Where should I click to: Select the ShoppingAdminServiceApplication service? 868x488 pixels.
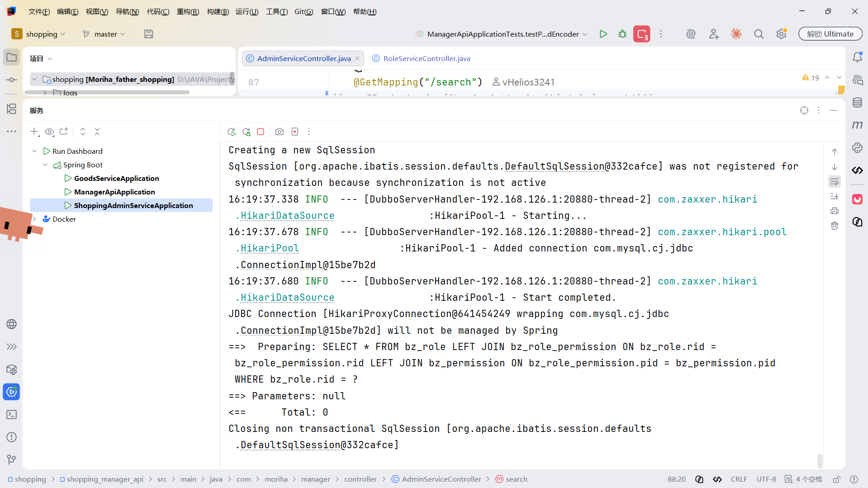pos(121,205)
